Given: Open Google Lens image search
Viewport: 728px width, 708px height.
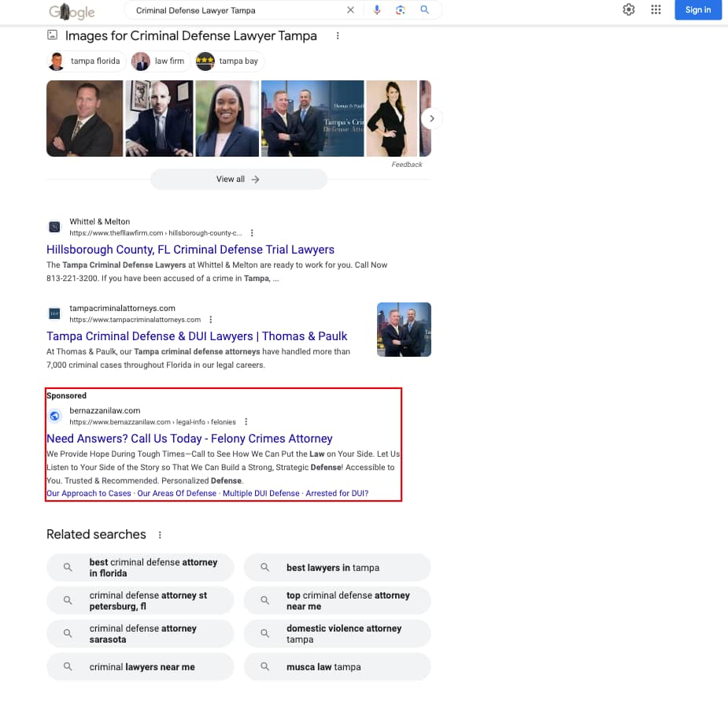Looking at the screenshot, I should click(x=401, y=9).
